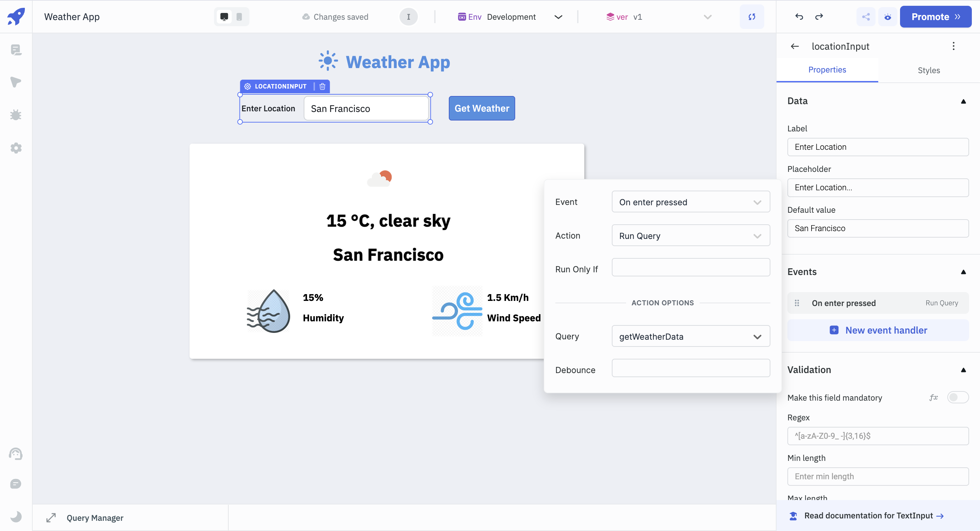
Task: Switch to mobile layout view
Action: coord(239,17)
